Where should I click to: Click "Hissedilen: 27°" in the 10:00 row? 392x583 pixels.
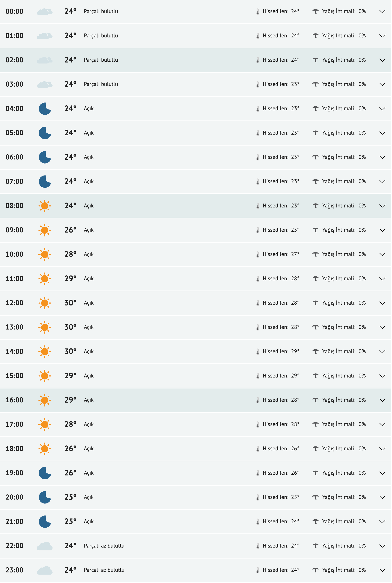[x=281, y=254]
